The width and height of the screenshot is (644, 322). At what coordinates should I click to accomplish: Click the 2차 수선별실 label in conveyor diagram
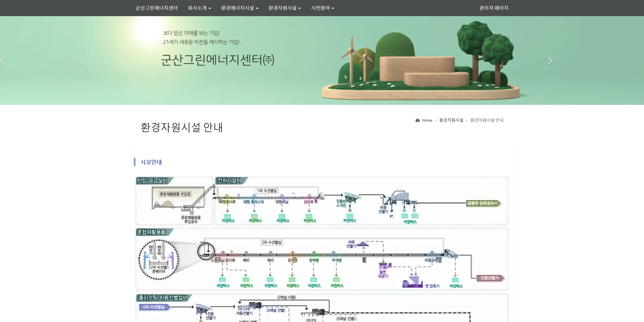pos(272,242)
